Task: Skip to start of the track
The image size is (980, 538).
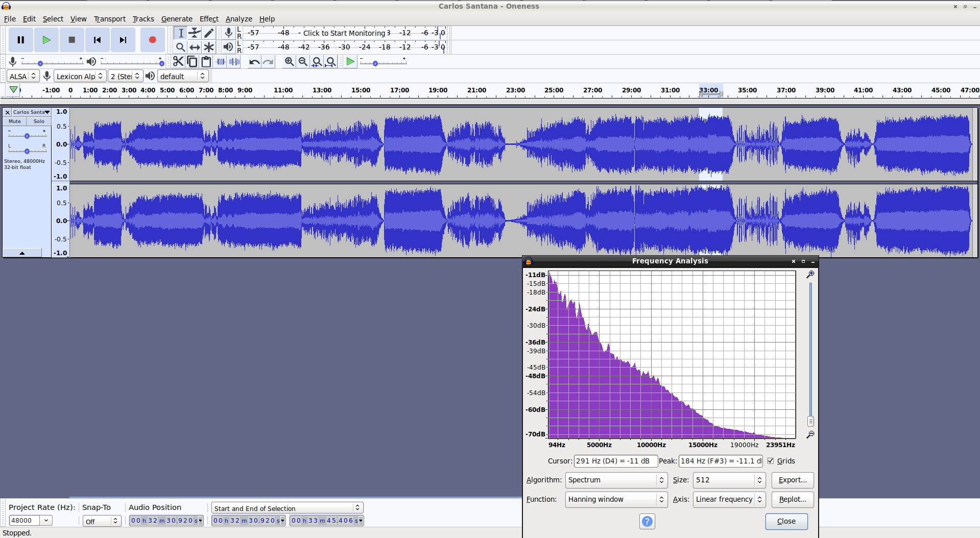Action: click(98, 40)
